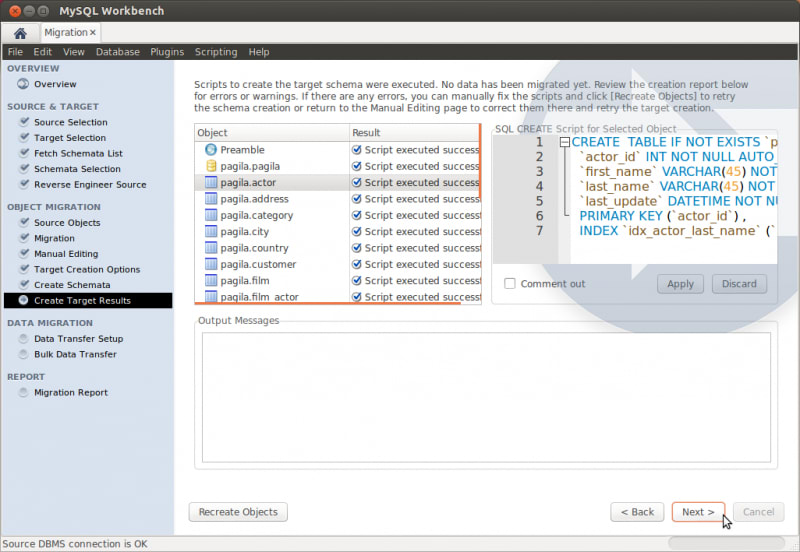Open the Database menu
800x552 pixels.
coord(117,52)
